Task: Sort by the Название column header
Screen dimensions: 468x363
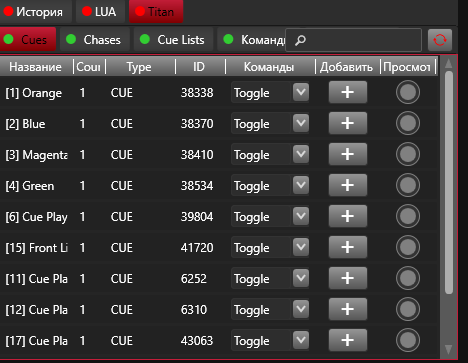Action: pyautogui.click(x=36, y=67)
